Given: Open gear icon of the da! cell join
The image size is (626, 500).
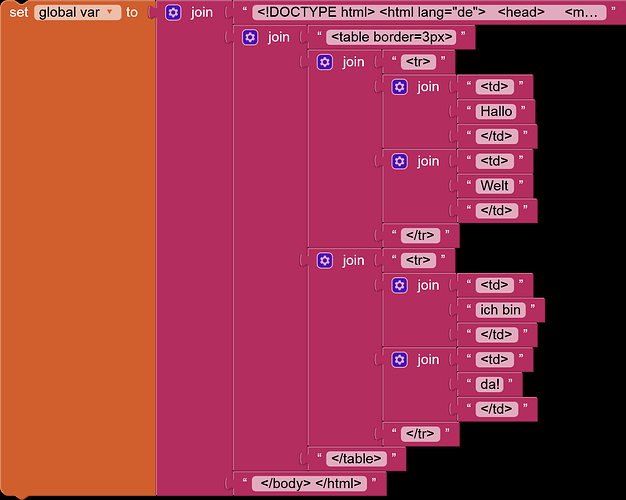Looking at the screenshot, I should [400, 359].
